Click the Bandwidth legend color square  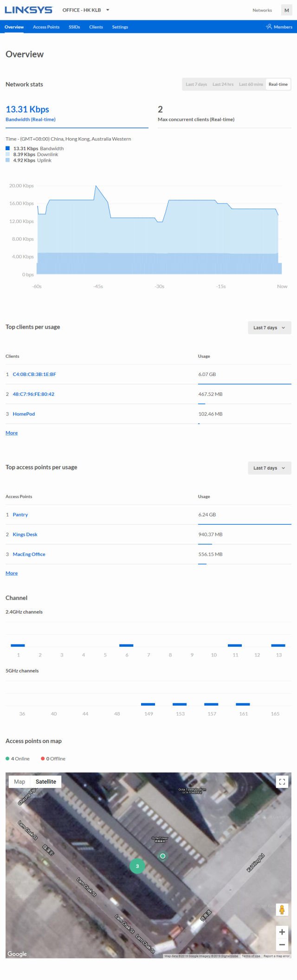click(7, 148)
